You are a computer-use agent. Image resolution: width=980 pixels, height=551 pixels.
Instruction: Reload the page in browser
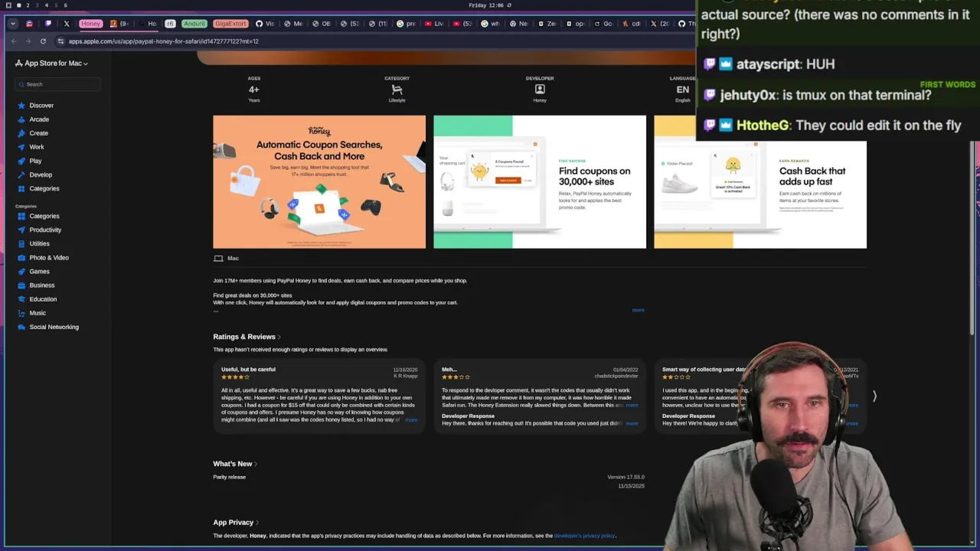pyautogui.click(x=43, y=41)
